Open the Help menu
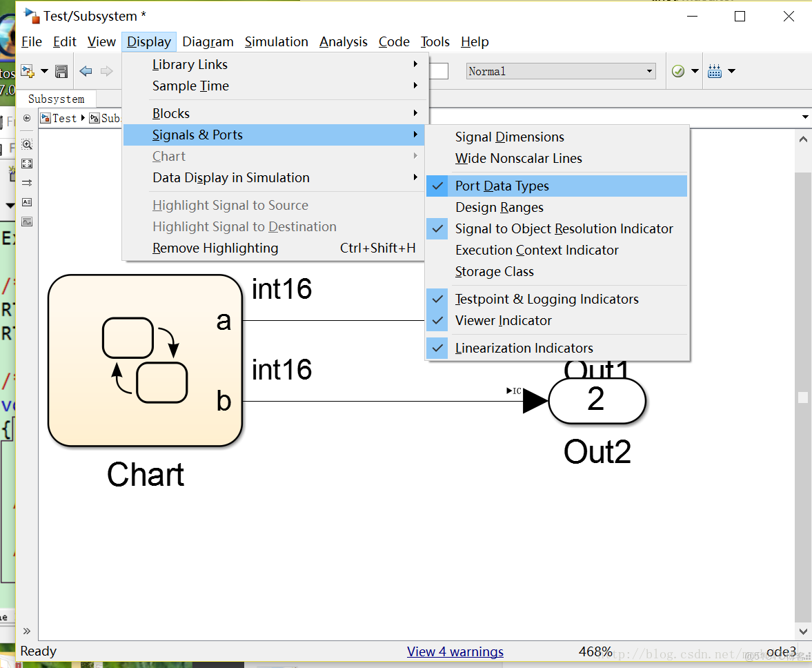This screenshot has height=668, width=812. point(475,42)
